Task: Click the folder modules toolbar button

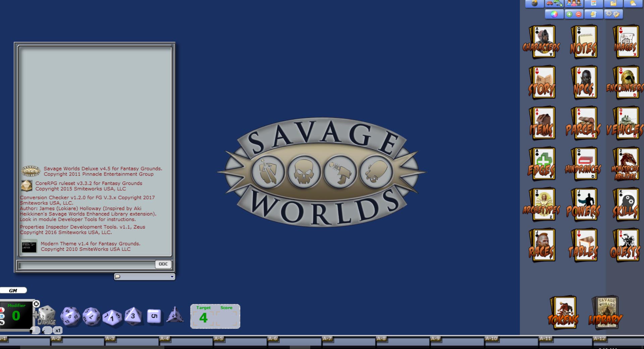Action: 613,4
